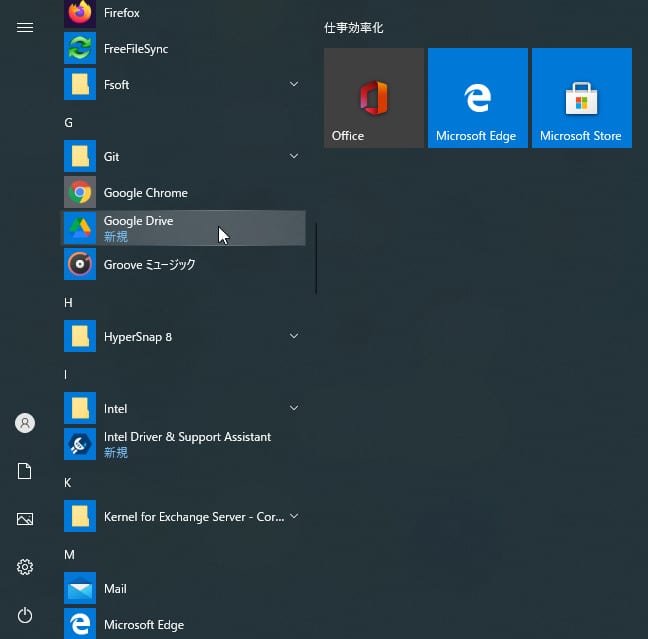The height and width of the screenshot is (639, 648).
Task: Open the Mail app
Action: click(115, 589)
